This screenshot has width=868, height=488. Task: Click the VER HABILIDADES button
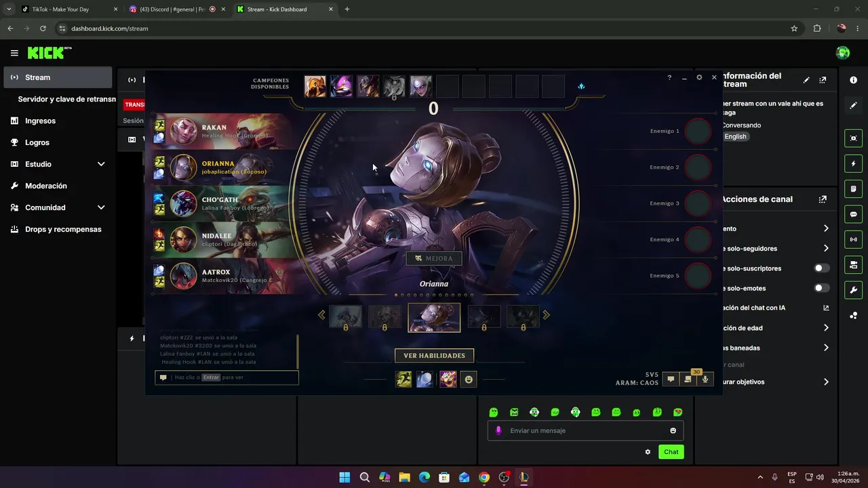pos(434,355)
